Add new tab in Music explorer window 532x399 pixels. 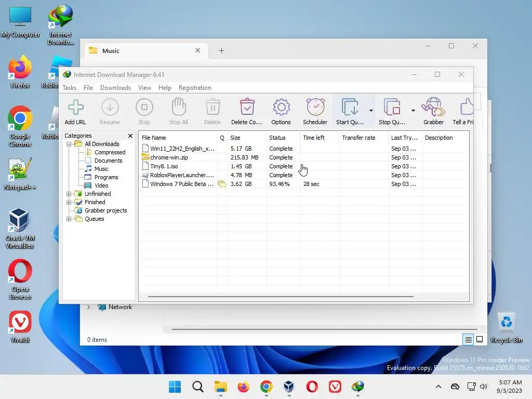(221, 51)
